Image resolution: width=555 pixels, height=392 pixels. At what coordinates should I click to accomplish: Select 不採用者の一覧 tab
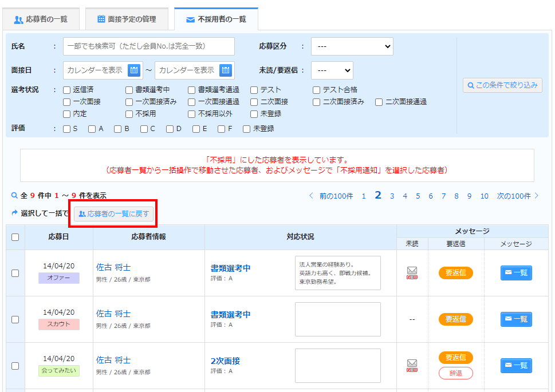coord(217,19)
